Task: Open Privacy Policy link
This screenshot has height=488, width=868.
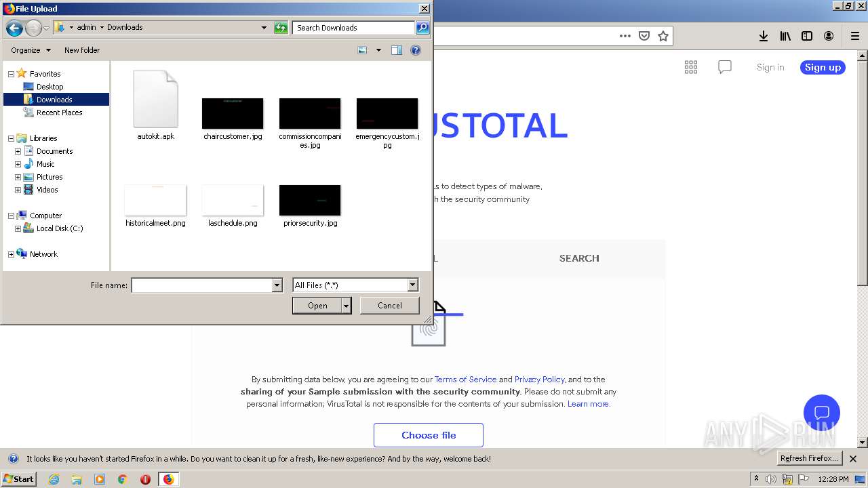Action: (539, 380)
